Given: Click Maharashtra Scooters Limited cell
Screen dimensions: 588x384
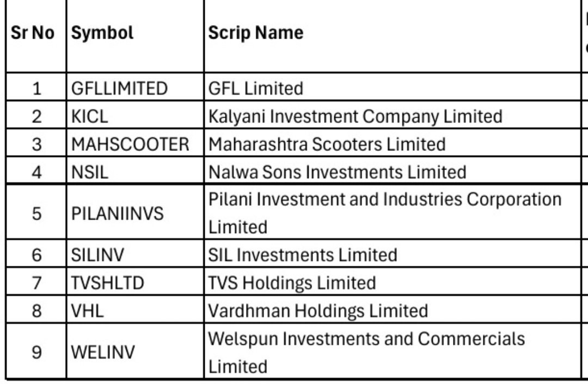Looking at the screenshot, I should (x=393, y=143).
